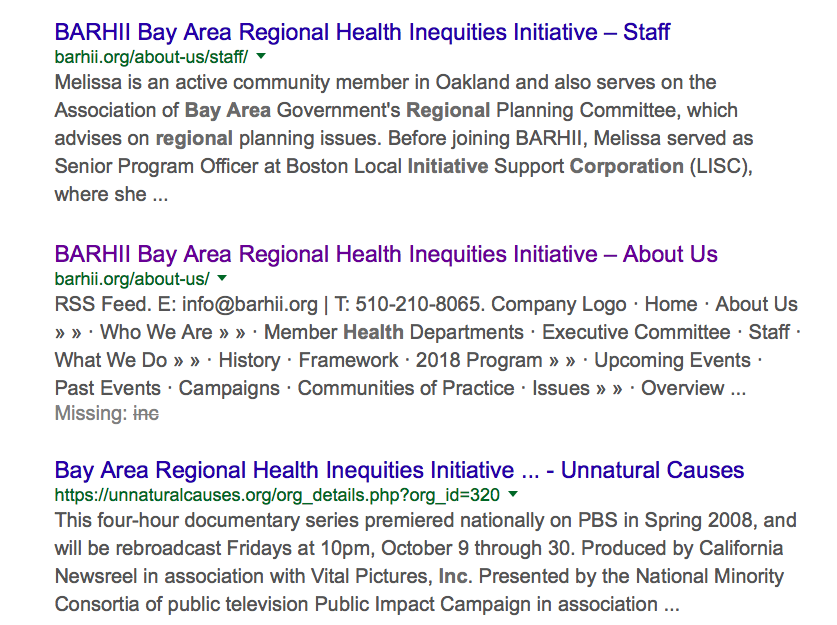Click the struck-through "inc" missing term
This screenshot has width=837, height=625.
[x=146, y=413]
